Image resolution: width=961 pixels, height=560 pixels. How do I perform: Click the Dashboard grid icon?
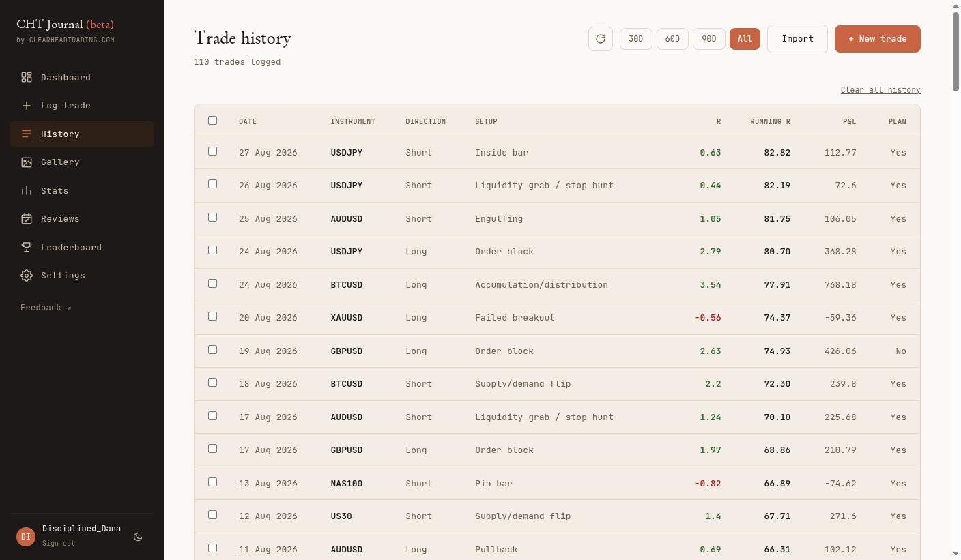click(27, 77)
